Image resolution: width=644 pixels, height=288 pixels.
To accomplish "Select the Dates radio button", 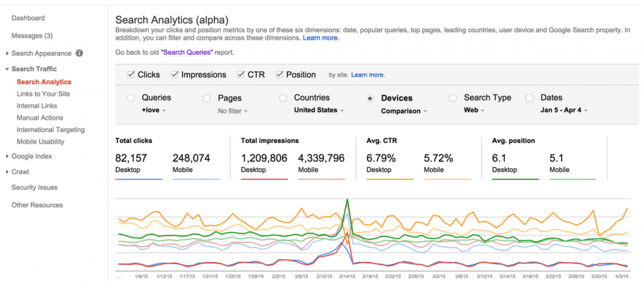I will point(530,98).
